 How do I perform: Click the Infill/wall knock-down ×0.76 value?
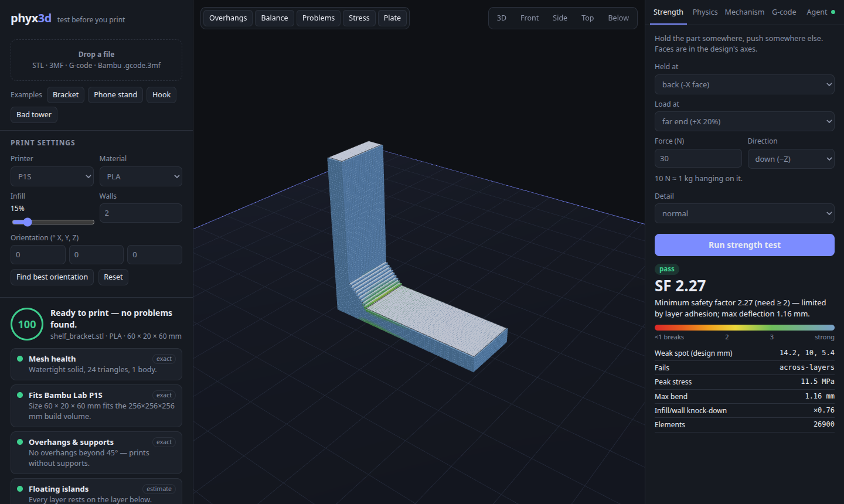[x=824, y=410]
